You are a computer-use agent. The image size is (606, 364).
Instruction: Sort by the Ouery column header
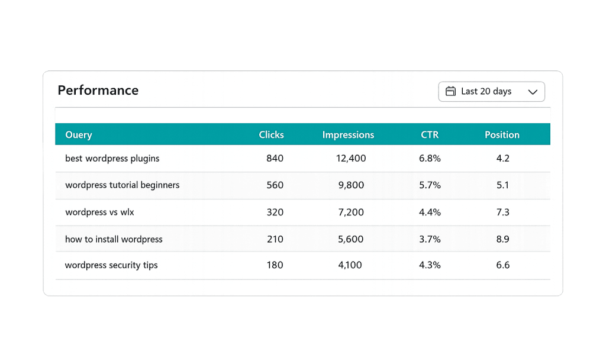(79, 135)
